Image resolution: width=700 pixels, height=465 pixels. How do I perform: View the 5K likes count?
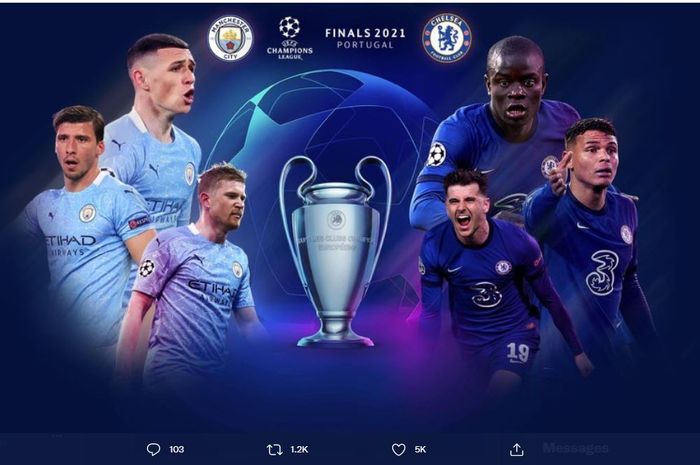[x=421, y=449]
